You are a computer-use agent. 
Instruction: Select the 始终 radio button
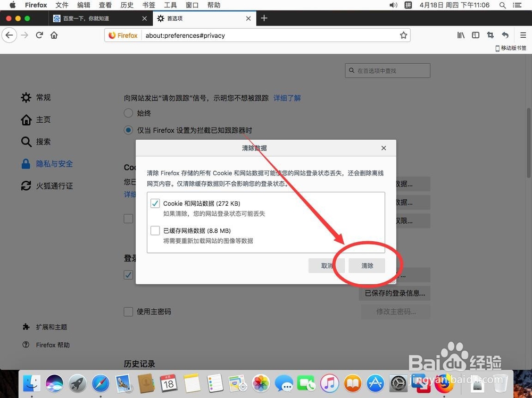[x=128, y=113]
